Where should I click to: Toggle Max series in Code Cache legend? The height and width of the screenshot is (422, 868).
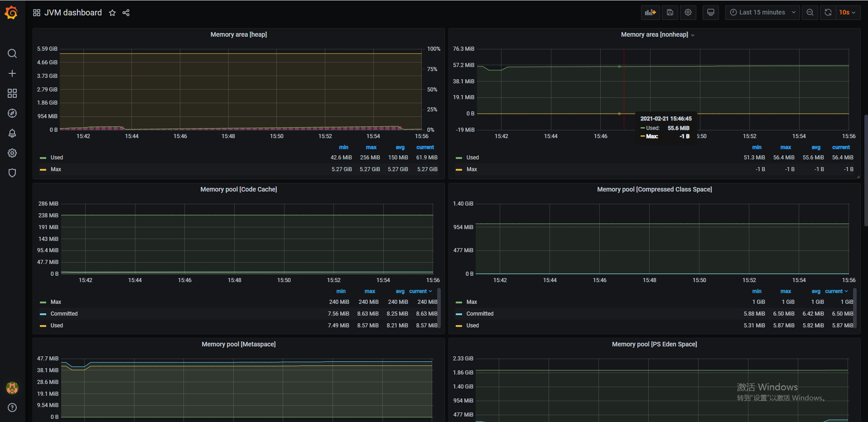coord(56,302)
